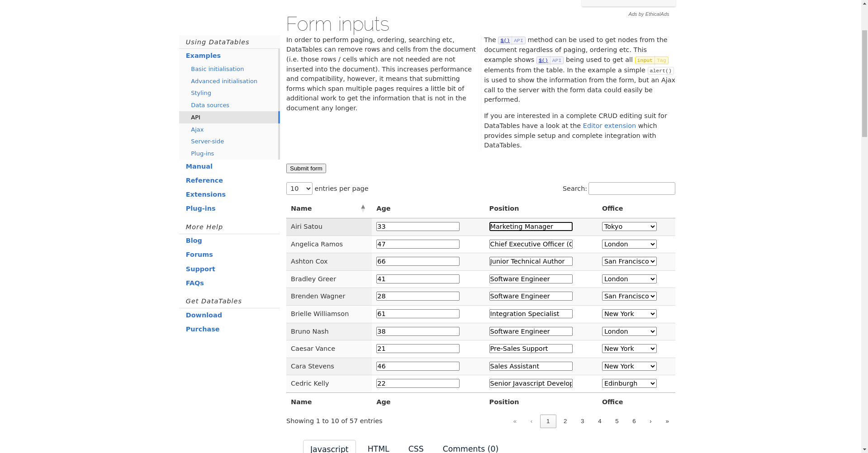The width and height of the screenshot is (868, 453).
Task: Navigate to page 3 of the table
Action: click(x=582, y=421)
